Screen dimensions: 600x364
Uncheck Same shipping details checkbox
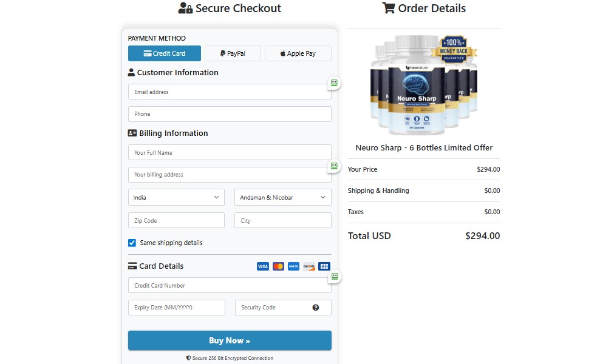click(132, 243)
